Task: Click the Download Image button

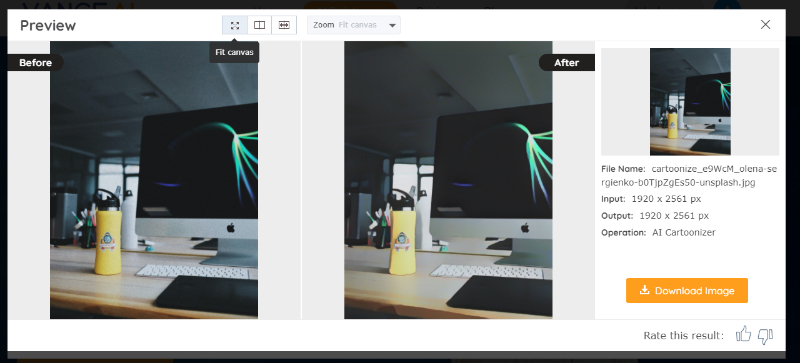Action: coord(687,291)
